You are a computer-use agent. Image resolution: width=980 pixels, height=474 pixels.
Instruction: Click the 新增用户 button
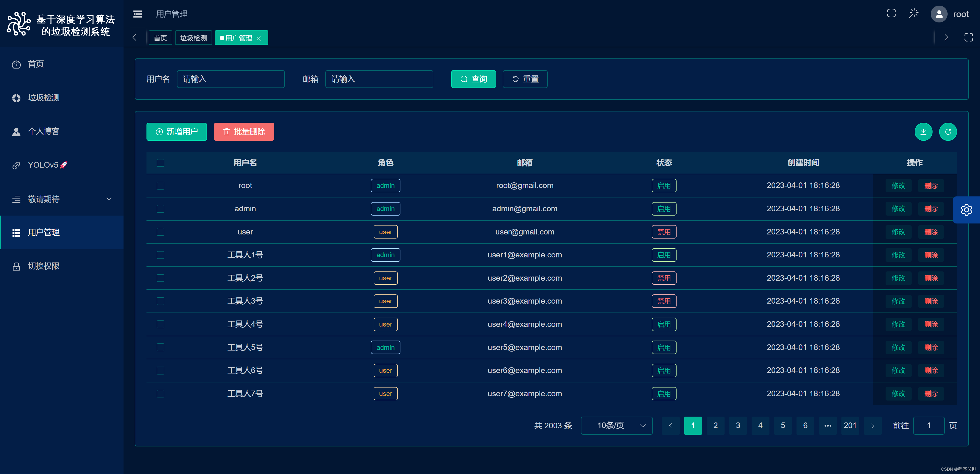pyautogui.click(x=177, y=132)
